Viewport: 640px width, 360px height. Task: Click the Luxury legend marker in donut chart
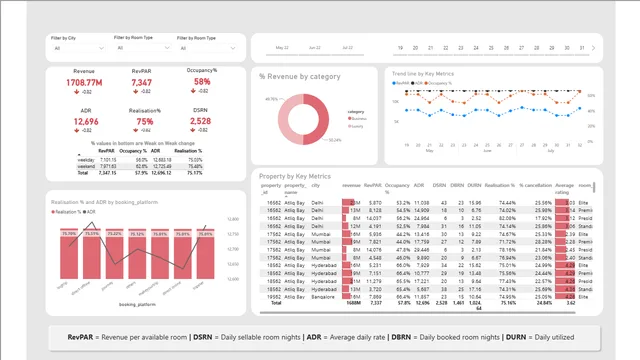tap(349, 126)
